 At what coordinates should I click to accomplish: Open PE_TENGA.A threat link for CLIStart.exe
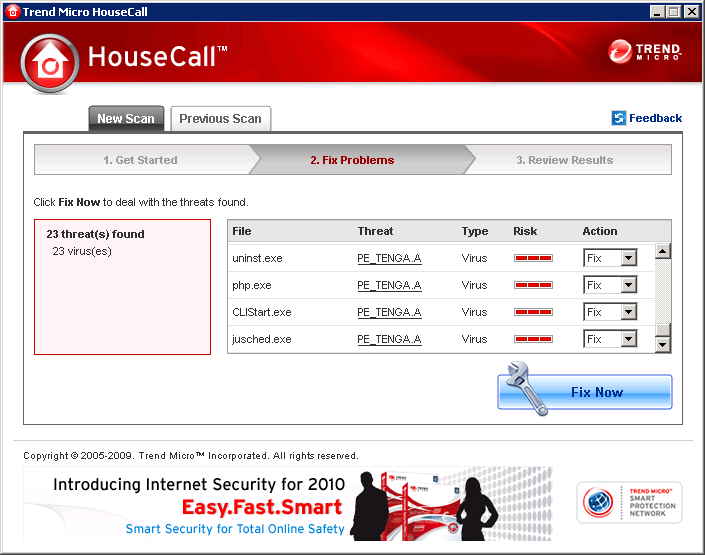389,313
